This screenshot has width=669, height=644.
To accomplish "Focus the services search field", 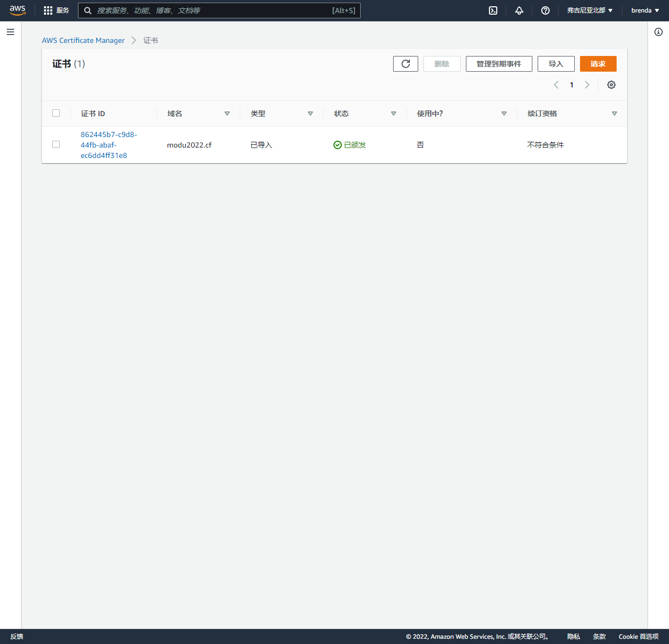I will (219, 10).
